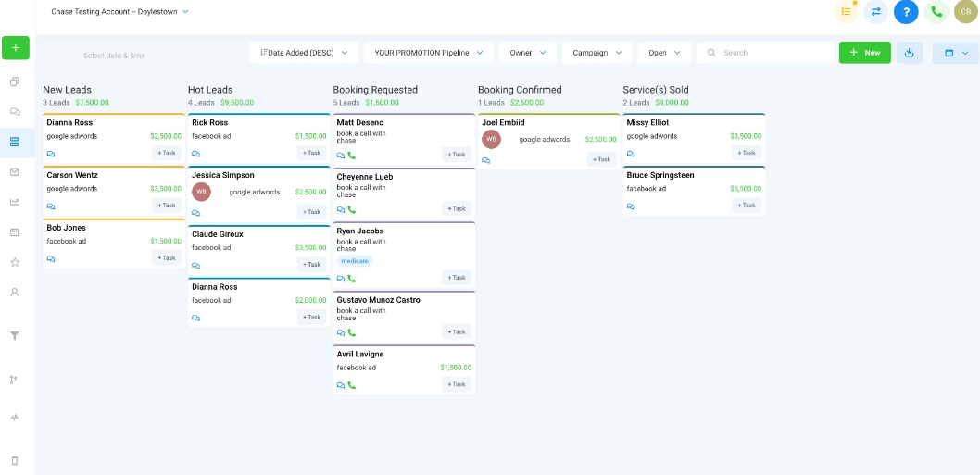
Task: Click the green phone dialer icon
Action: click(x=936, y=12)
